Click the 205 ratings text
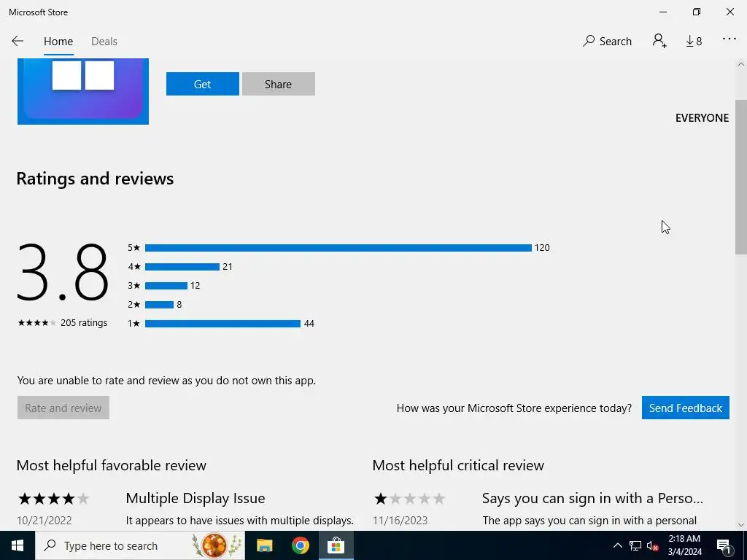Screen dimensions: 747x560 84,323
